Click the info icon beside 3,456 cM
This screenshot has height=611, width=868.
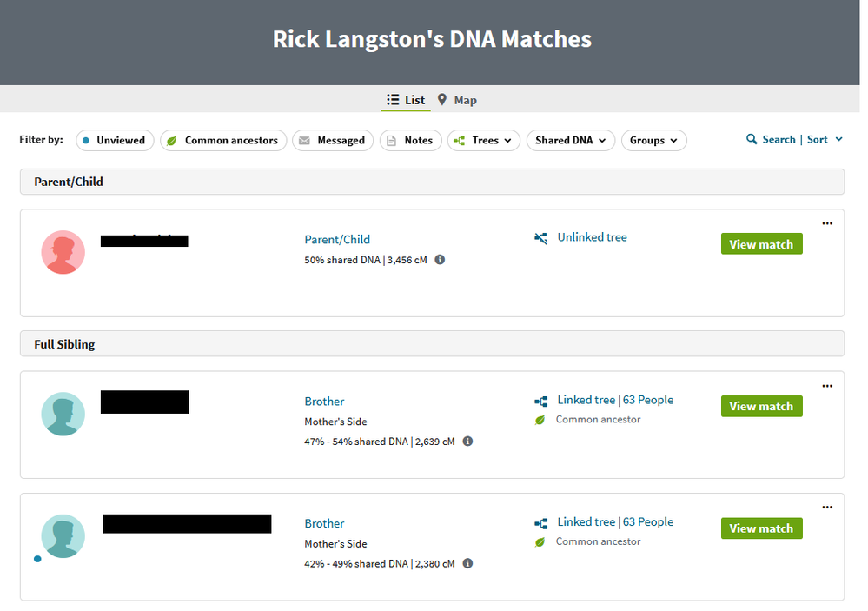coord(440,259)
